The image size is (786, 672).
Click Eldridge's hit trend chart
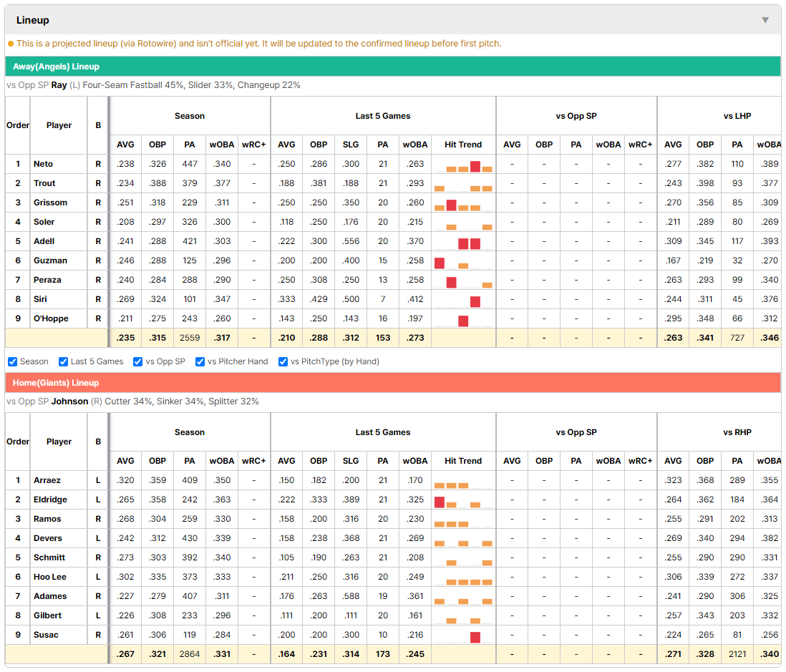tap(463, 500)
